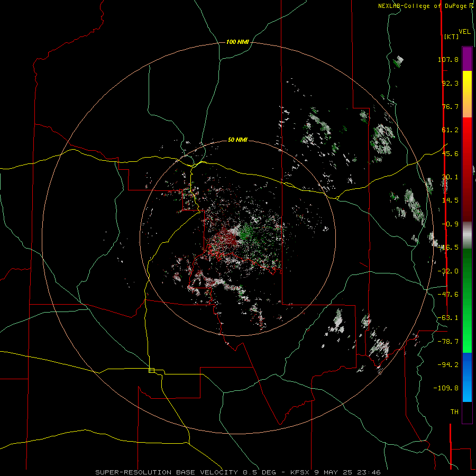Select the 92.3 velocity scale value

click(x=450, y=83)
